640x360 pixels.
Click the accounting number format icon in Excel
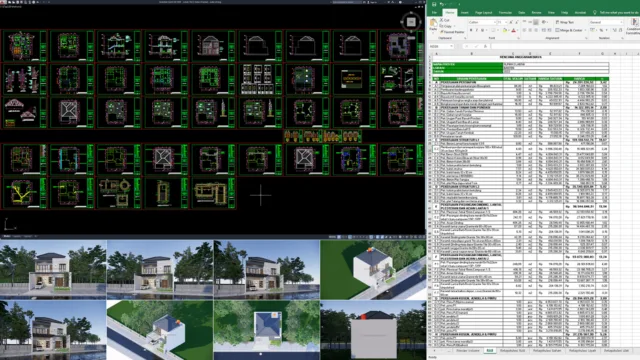[592, 30]
